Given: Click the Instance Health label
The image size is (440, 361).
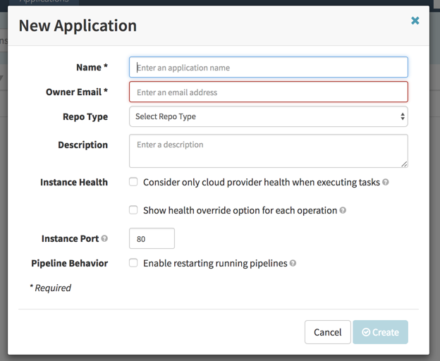Looking at the screenshot, I should 74,182.
